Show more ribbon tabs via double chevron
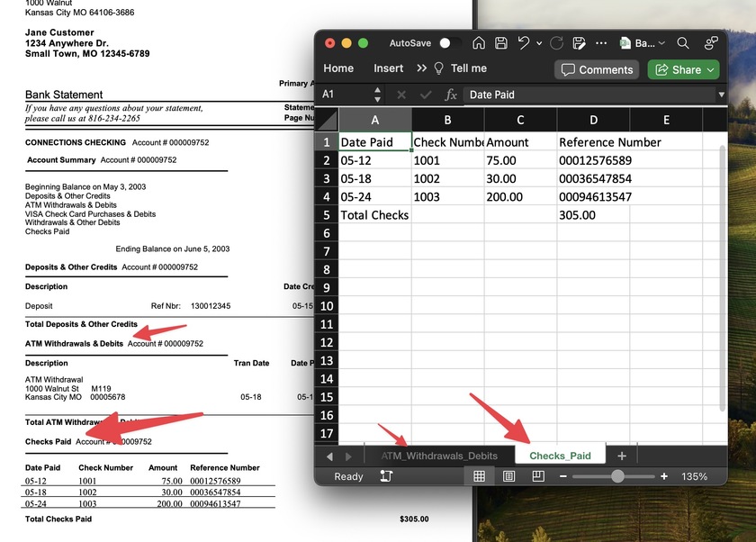Image resolution: width=756 pixels, height=542 pixels. 421,68
